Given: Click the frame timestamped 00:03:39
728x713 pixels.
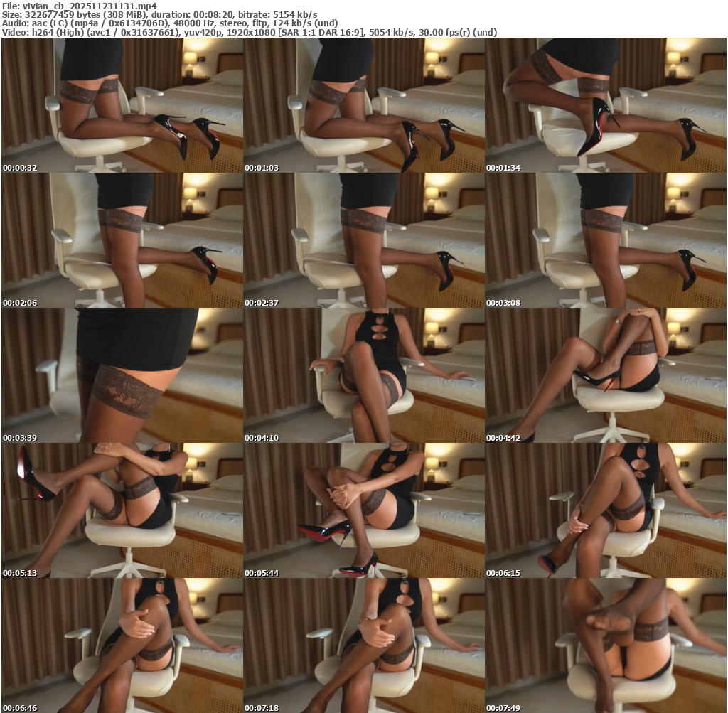Looking at the screenshot, I should point(122,375).
